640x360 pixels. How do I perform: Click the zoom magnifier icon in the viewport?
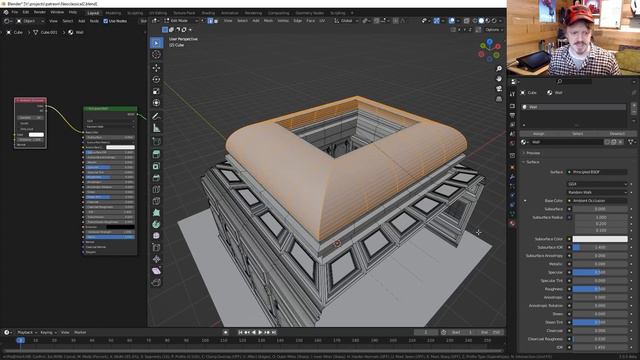[499, 69]
